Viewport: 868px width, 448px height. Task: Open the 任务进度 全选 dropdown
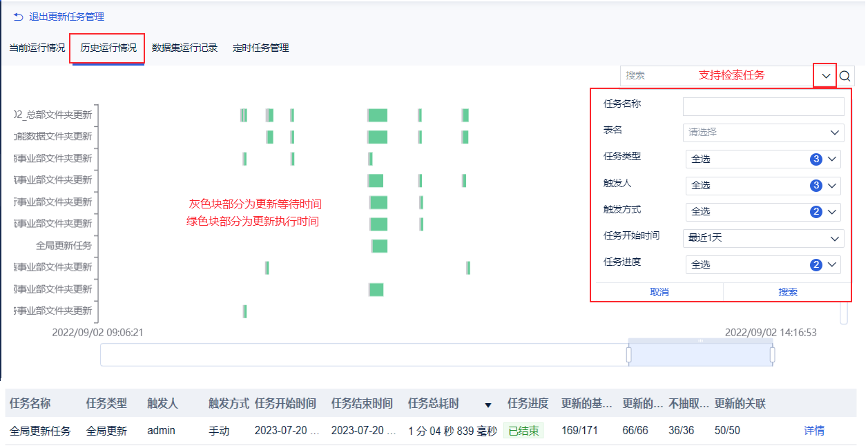tap(763, 264)
